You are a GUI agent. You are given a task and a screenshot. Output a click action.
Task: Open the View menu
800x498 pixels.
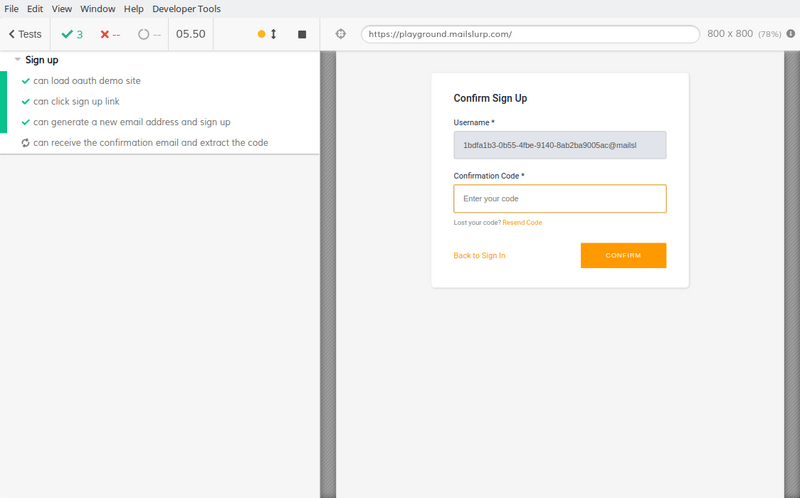pos(62,9)
